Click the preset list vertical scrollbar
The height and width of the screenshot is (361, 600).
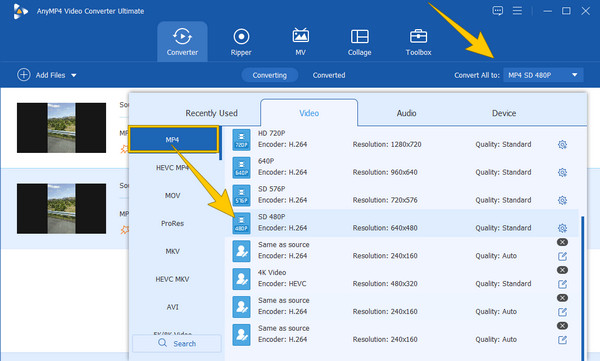582,288
